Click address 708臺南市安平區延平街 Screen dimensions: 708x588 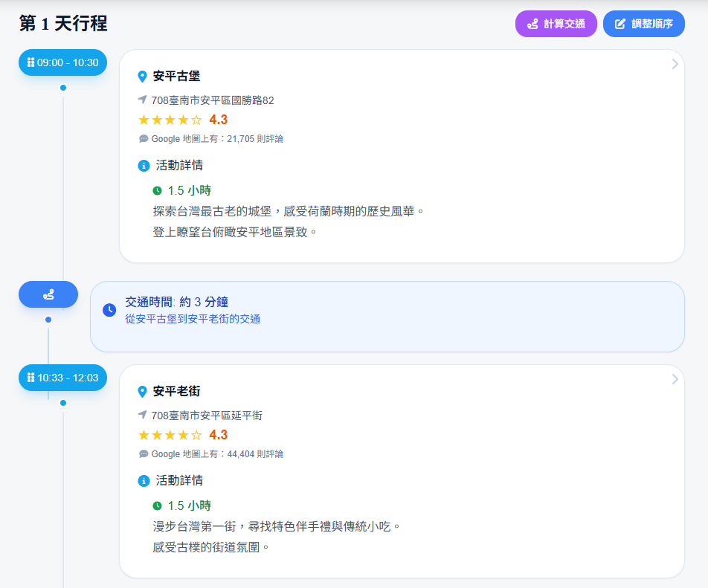point(207,415)
